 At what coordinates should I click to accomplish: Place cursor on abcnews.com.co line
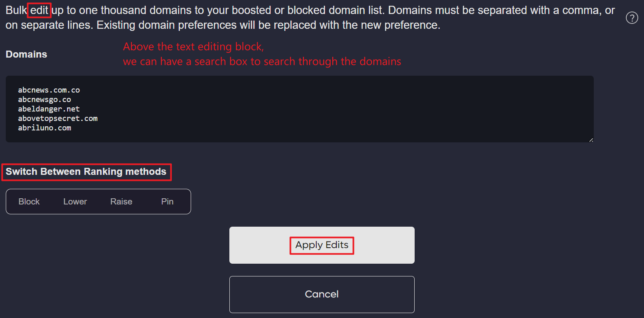(49, 90)
